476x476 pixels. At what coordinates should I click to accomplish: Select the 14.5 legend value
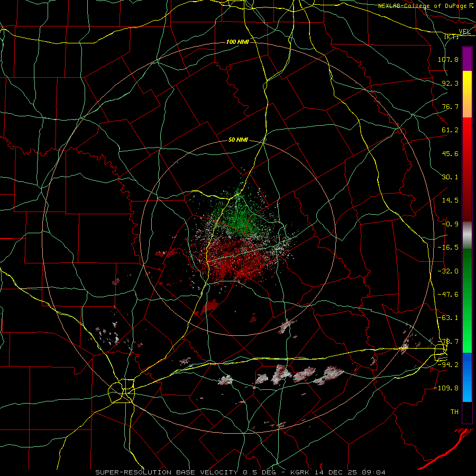point(450,200)
